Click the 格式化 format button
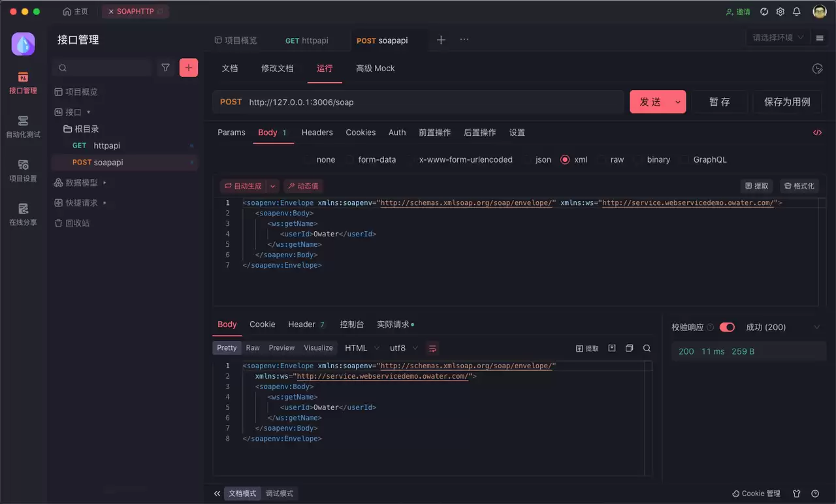 [x=799, y=186]
